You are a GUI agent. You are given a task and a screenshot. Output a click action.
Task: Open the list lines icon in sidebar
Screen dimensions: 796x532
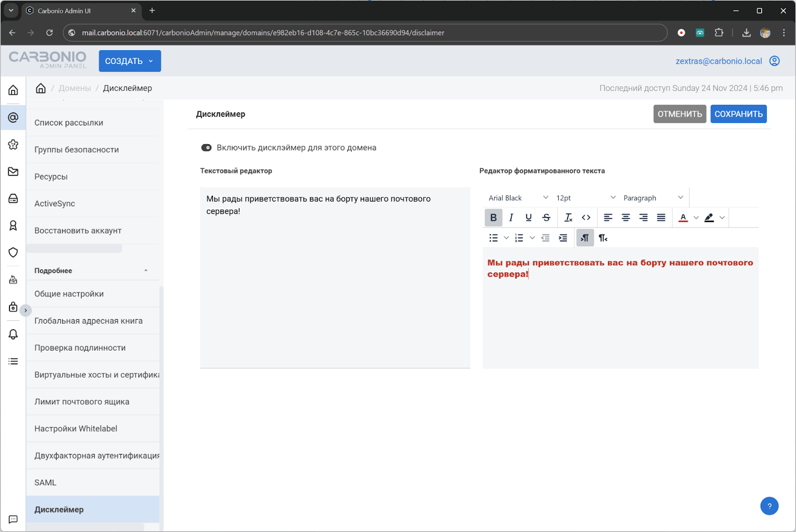pos(13,361)
